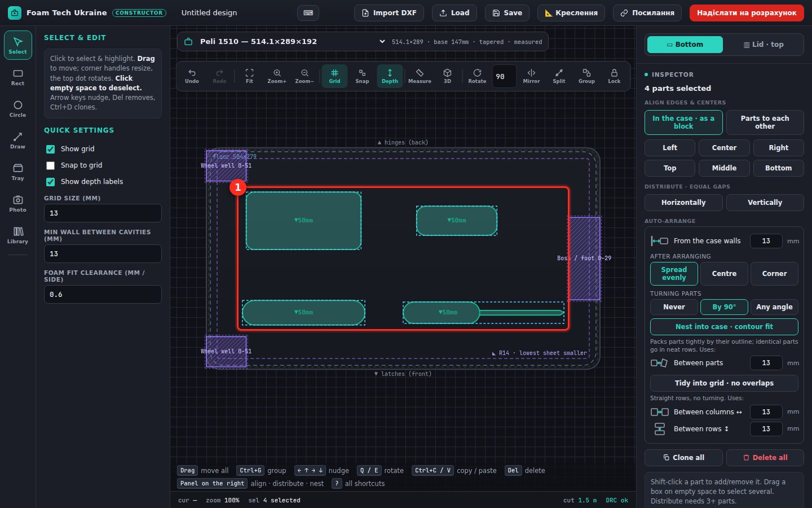Viewport: 812px width, 508px height.
Task: Click the Foam Tech Ukraine logo icon
Action: click(15, 12)
